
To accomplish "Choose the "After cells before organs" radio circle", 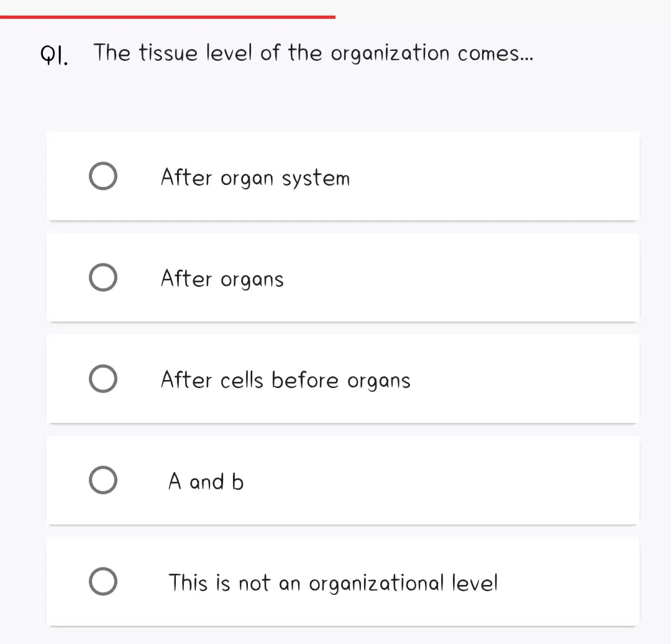I will coord(103,378).
